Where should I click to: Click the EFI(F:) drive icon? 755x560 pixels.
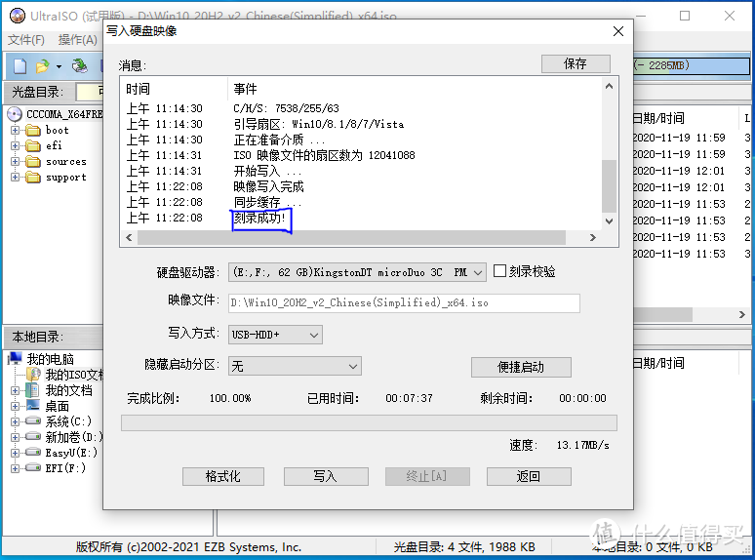tap(33, 467)
